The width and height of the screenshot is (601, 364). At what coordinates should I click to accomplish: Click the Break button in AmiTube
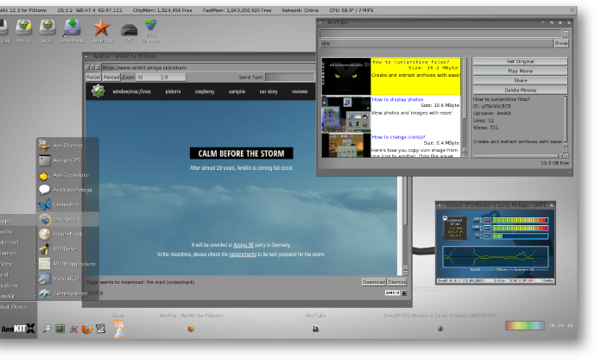tap(561, 44)
